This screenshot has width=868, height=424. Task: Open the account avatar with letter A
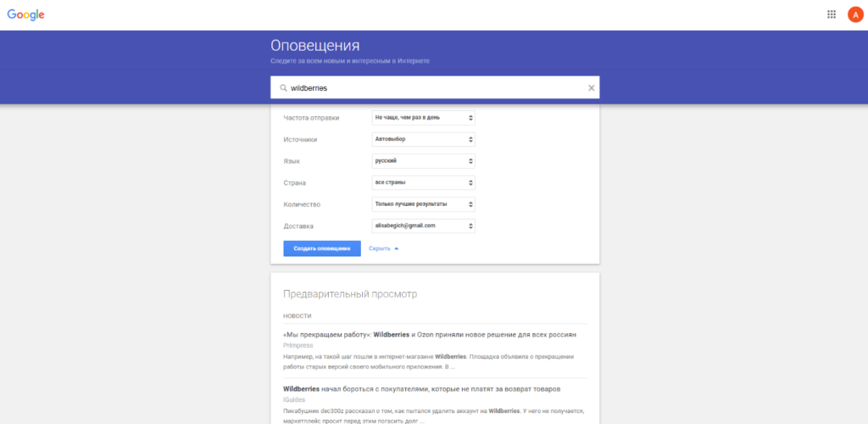click(855, 15)
